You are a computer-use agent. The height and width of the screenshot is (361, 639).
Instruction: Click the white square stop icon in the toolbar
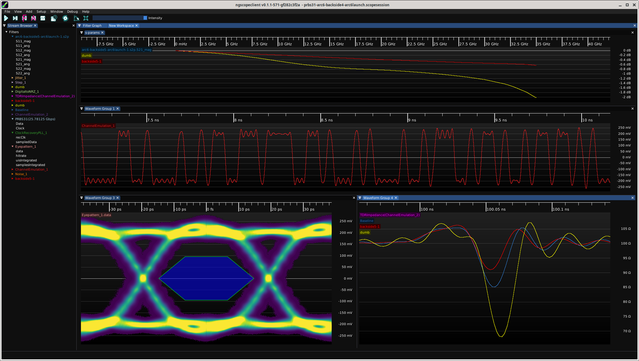[43, 18]
